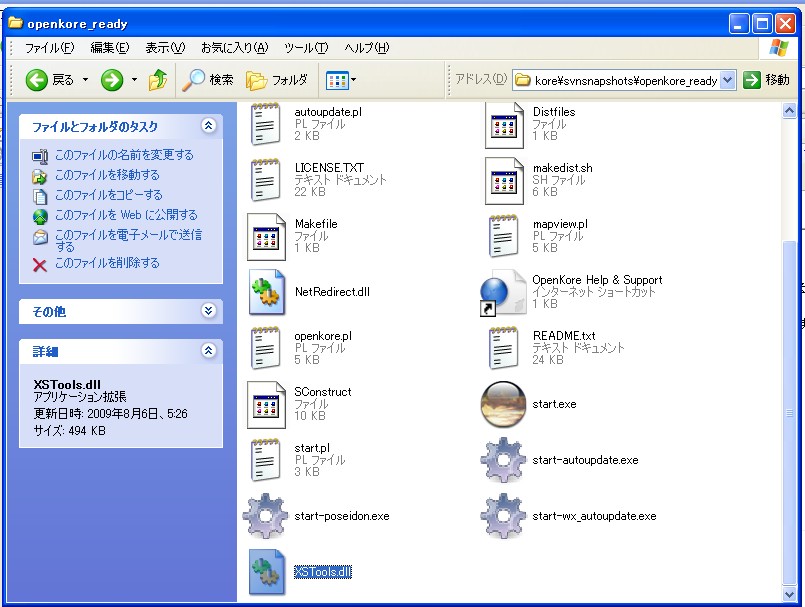Open the Back button history dropdown
805x607 pixels.
point(85,80)
